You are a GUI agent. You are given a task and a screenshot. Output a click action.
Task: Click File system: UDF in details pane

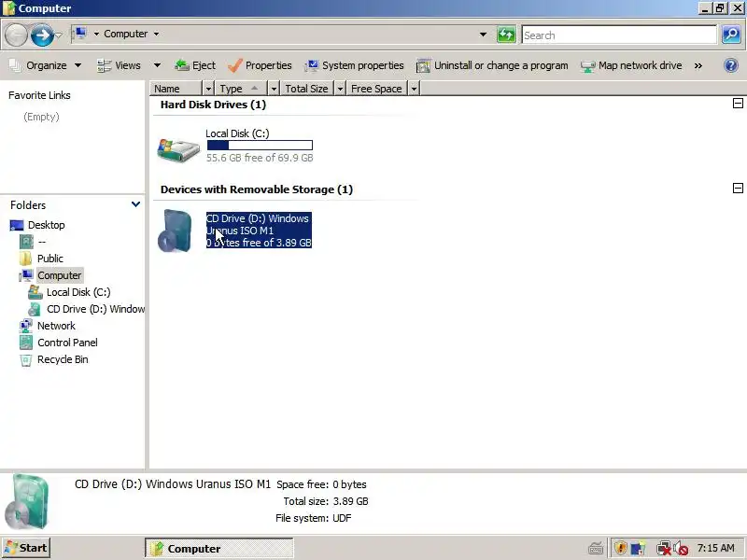pos(314,518)
